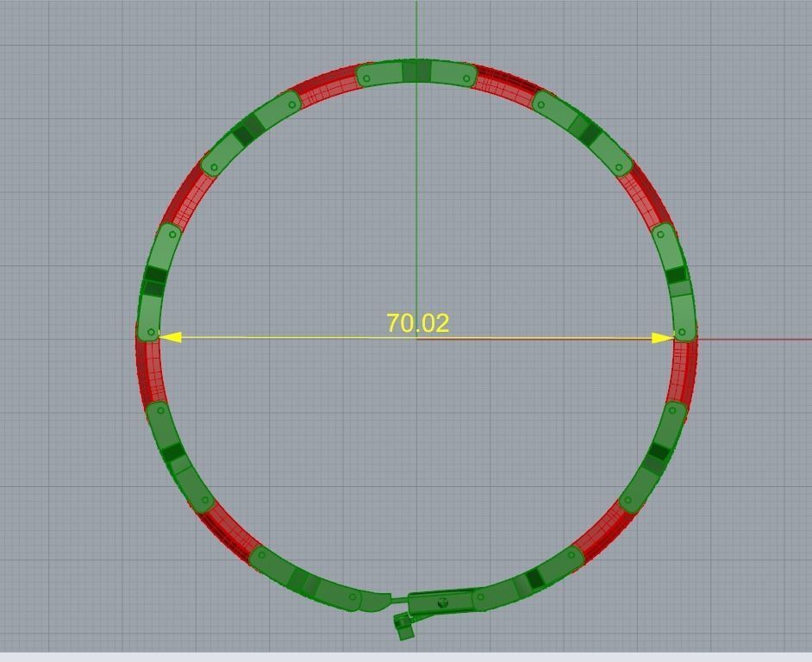Click the left arrowhead of the dimension line

point(170,337)
